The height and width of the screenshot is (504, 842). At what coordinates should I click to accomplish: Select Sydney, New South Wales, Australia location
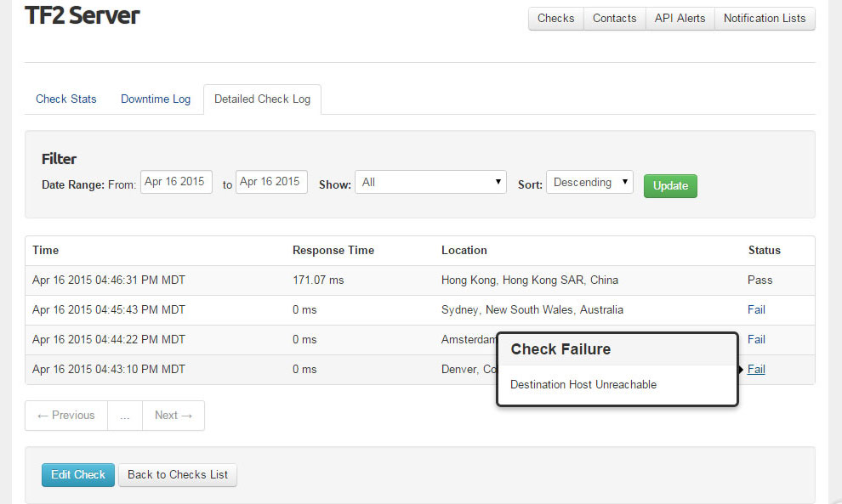pos(532,309)
